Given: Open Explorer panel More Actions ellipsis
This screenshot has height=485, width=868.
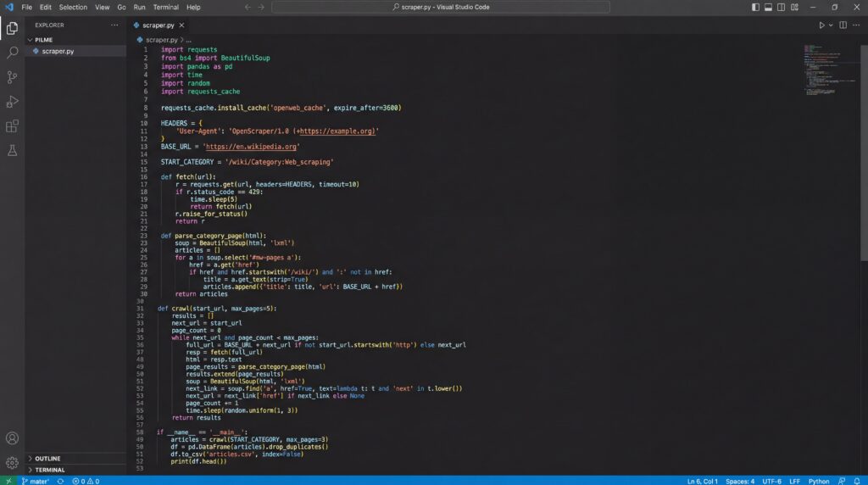Looking at the screenshot, I should coord(114,25).
